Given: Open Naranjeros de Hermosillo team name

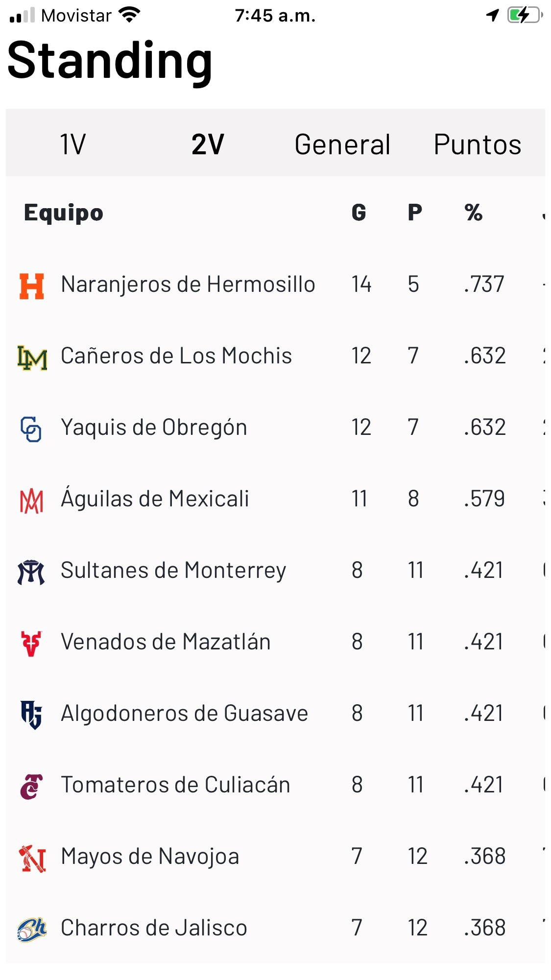Looking at the screenshot, I should pos(188,285).
